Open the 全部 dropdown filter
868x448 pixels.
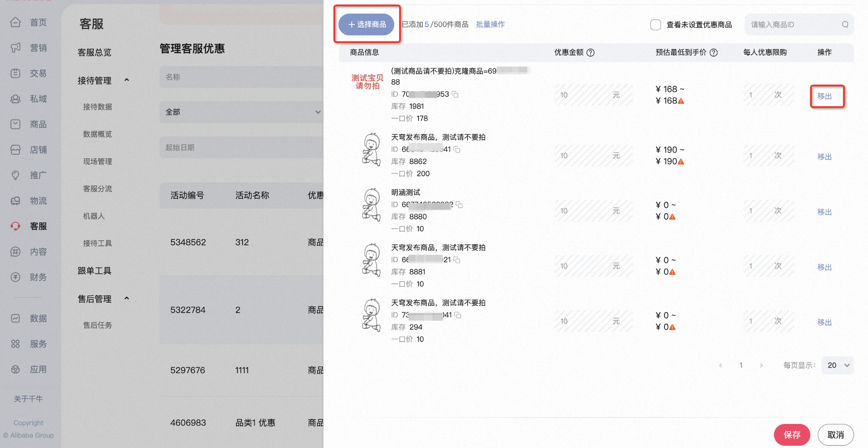point(241,112)
